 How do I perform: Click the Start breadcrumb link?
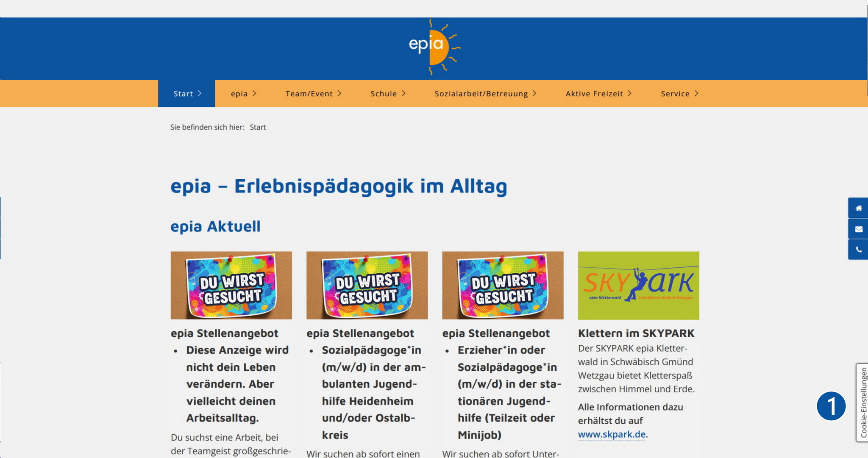258,127
